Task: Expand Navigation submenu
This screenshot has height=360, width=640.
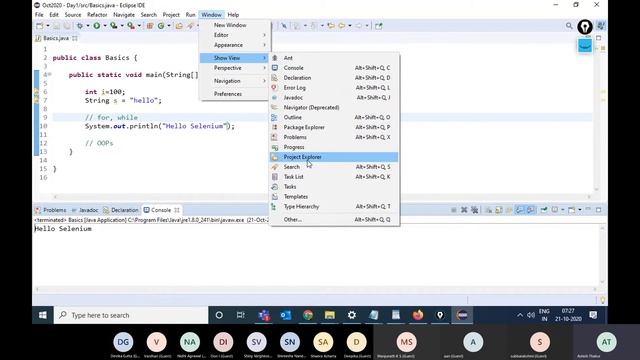Action: click(234, 81)
